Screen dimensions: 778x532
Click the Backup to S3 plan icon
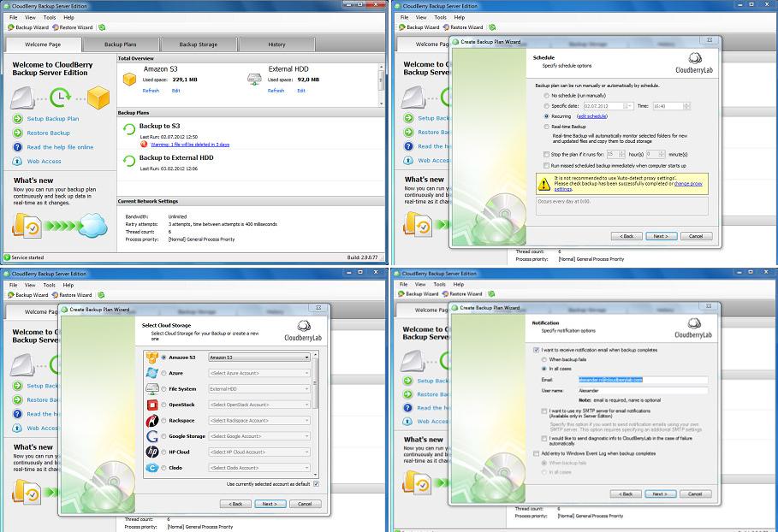(129, 129)
